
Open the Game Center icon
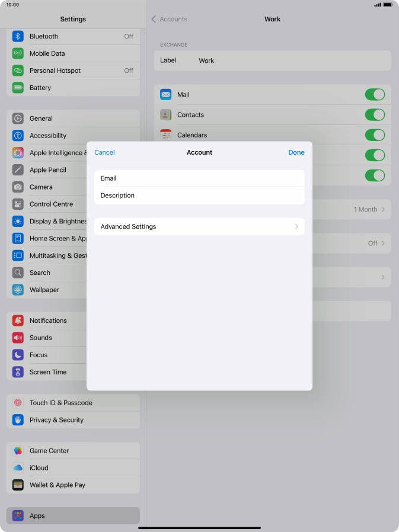coord(18,451)
